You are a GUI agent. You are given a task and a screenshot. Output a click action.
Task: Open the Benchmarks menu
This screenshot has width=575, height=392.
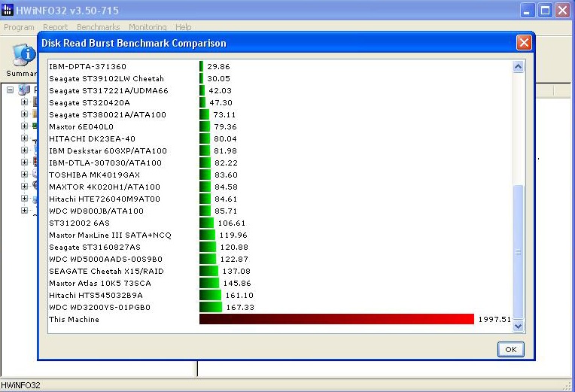[x=99, y=27]
